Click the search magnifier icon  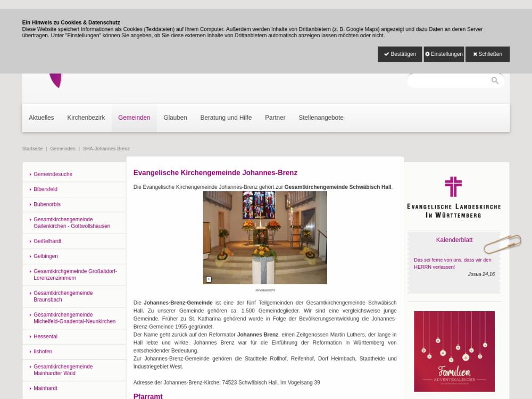click(495, 80)
